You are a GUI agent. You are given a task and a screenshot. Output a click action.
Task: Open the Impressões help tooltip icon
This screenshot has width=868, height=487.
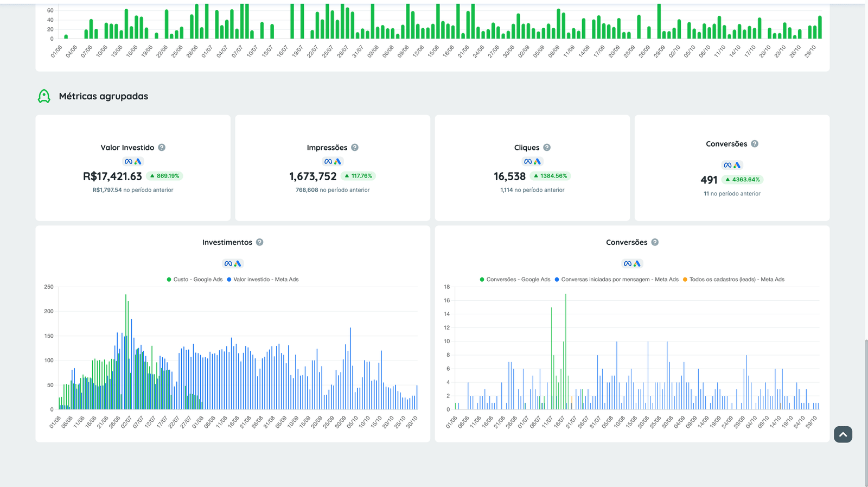(355, 148)
